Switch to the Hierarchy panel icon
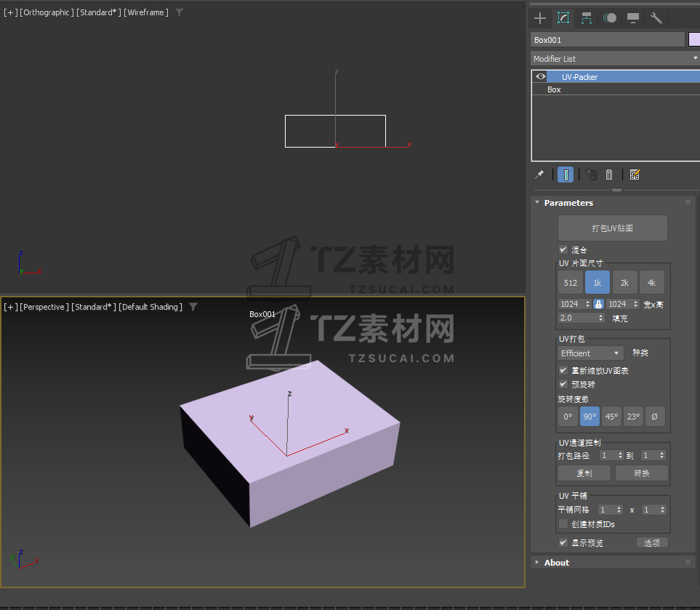This screenshot has height=610, width=700. pyautogui.click(x=586, y=18)
